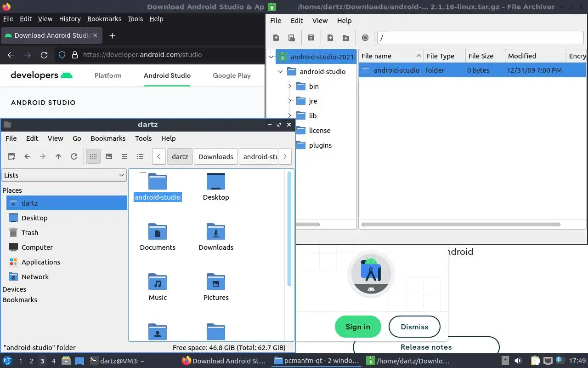Switch to virtual desktop 2
The height and width of the screenshot is (368, 588).
(x=31, y=361)
